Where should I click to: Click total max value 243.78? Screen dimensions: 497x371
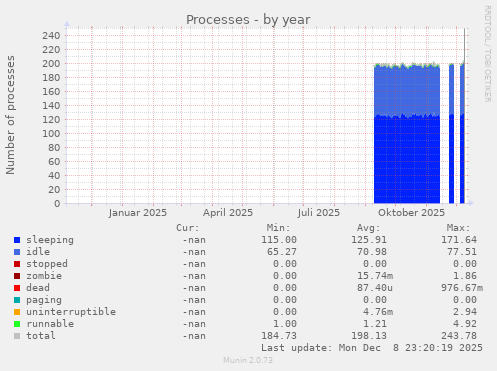(459, 336)
